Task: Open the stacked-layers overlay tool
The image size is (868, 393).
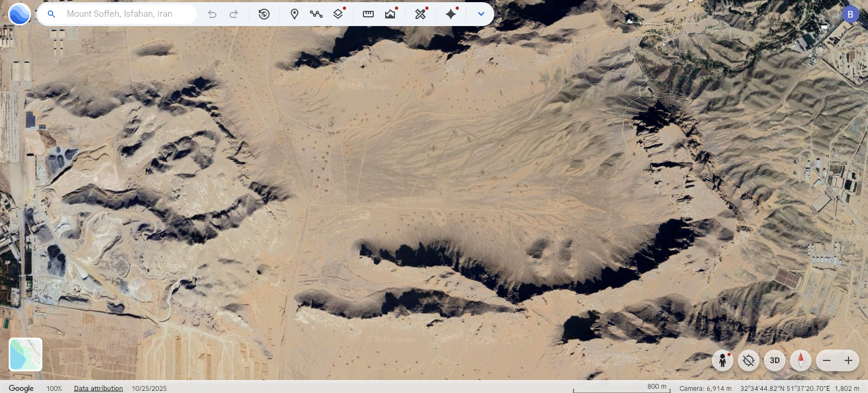Action: point(338,14)
